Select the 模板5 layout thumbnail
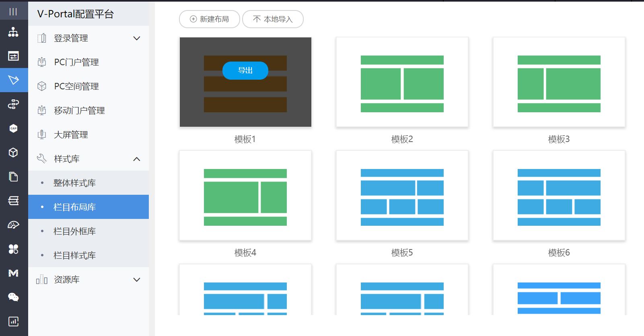Viewport: 644px width, 336px height. click(402, 196)
